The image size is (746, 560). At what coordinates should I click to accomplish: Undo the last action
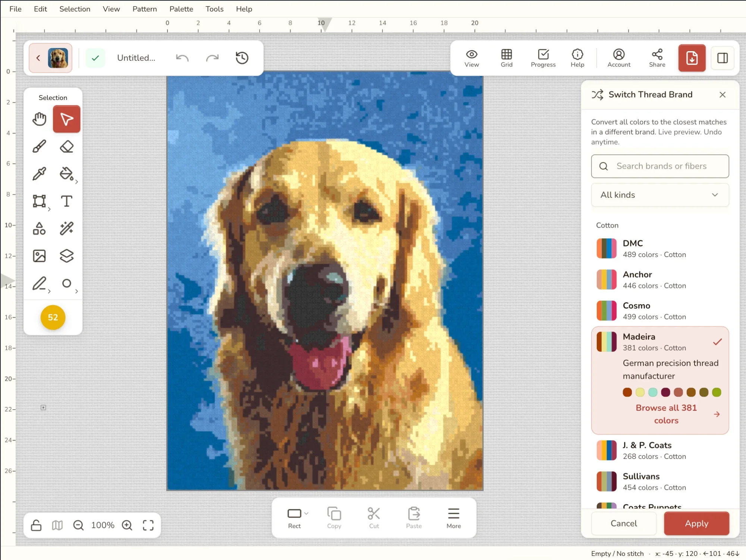(x=182, y=58)
